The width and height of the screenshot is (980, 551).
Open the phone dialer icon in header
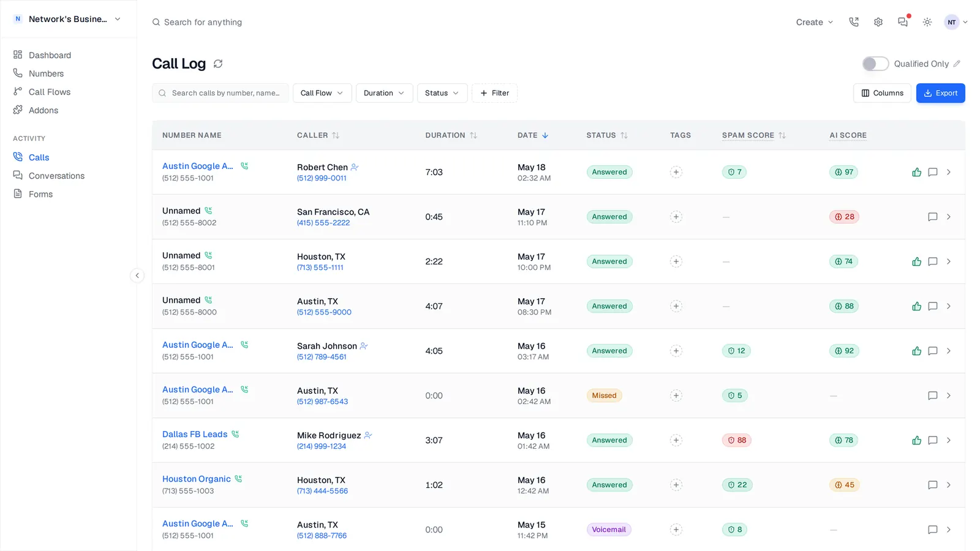tap(854, 22)
